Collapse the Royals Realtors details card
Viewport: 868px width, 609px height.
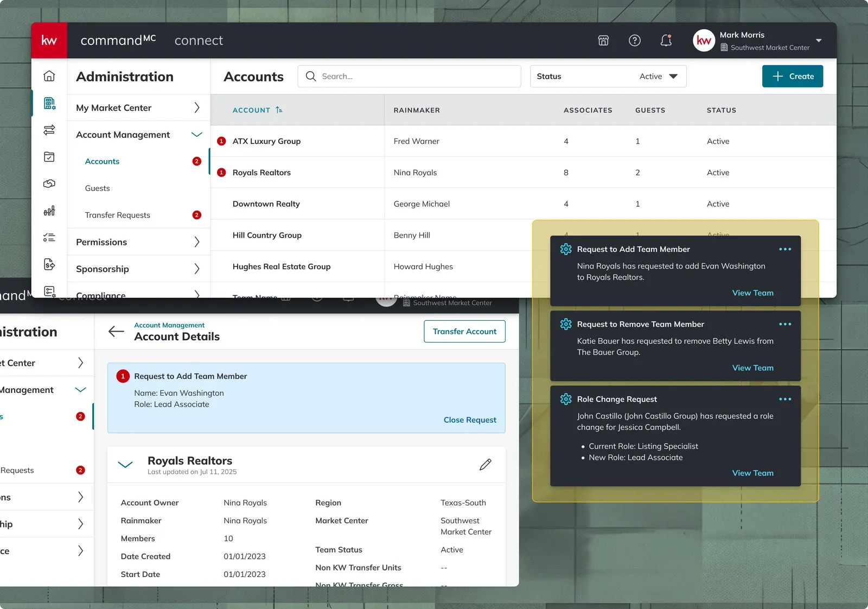coord(125,465)
